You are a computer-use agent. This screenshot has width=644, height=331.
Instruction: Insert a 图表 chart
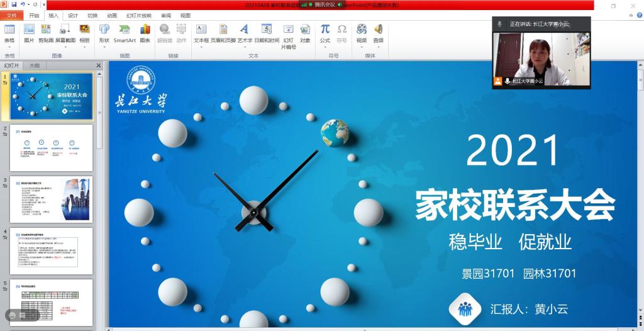click(x=145, y=33)
